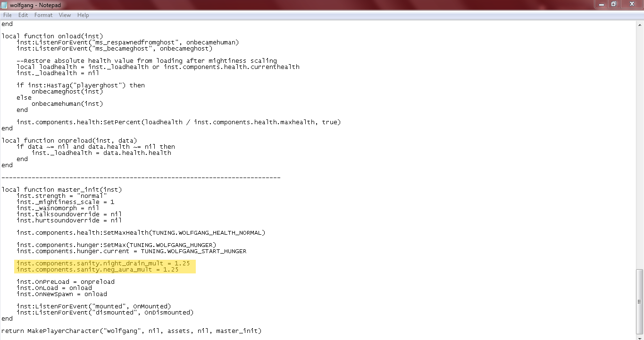Open the View menu

[x=65, y=15]
